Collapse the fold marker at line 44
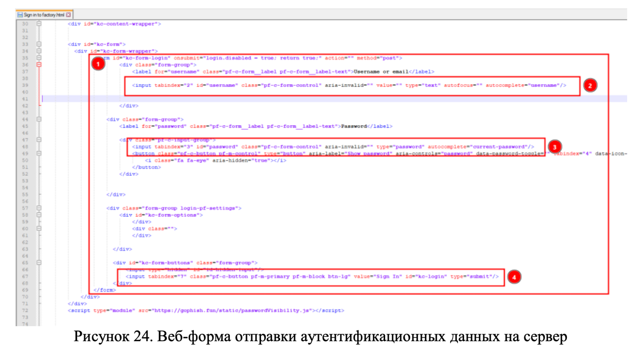 pos(39,119)
